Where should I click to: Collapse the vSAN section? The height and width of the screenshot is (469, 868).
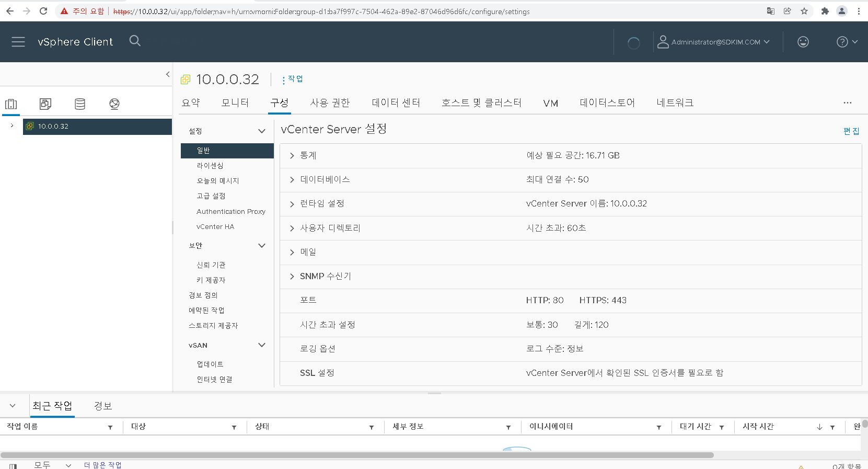[262, 345]
